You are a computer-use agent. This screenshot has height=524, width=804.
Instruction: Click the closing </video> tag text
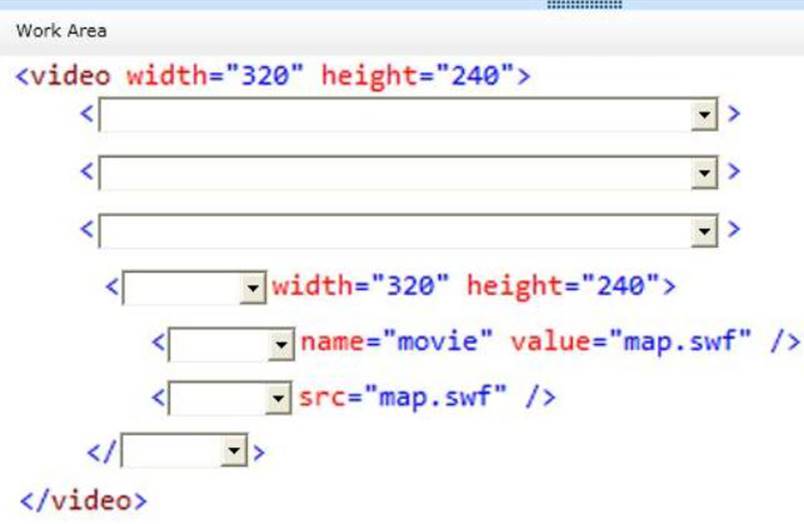[x=83, y=500]
